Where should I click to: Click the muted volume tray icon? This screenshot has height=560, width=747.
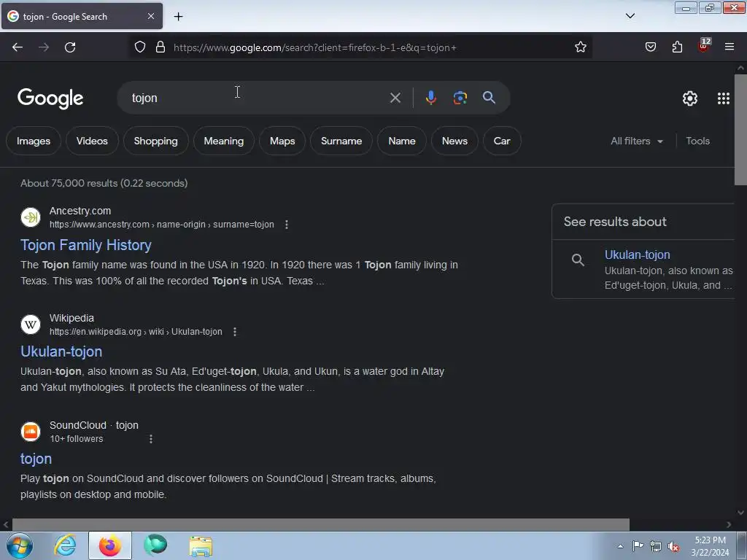click(673, 546)
